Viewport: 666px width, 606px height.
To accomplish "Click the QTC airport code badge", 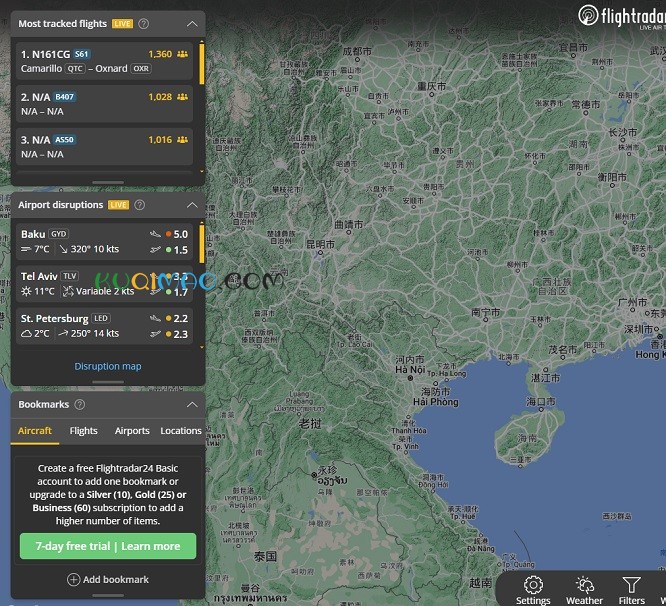I will (x=75, y=68).
